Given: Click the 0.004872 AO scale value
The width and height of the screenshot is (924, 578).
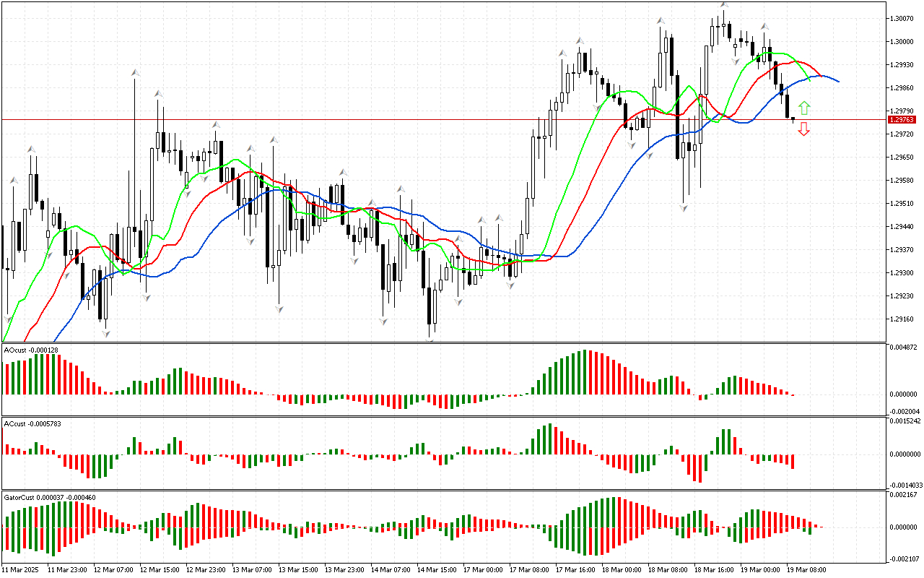Looking at the screenshot, I should [x=904, y=348].
